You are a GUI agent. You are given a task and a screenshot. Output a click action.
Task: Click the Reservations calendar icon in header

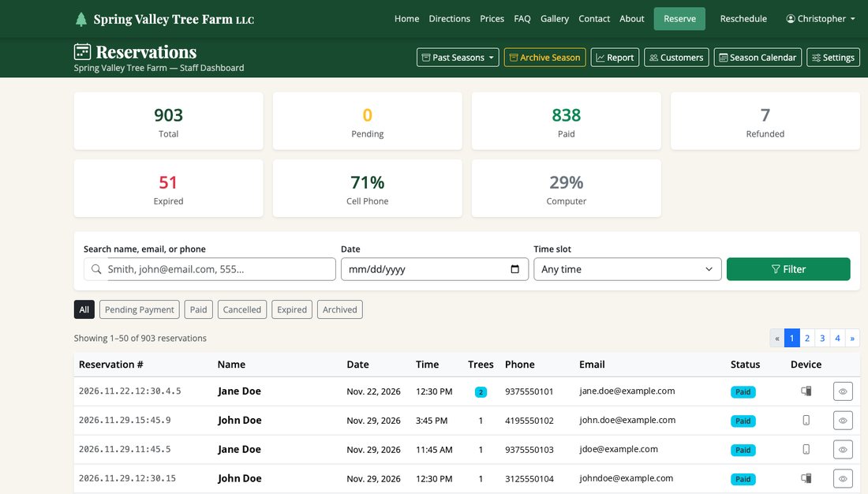[82, 51]
